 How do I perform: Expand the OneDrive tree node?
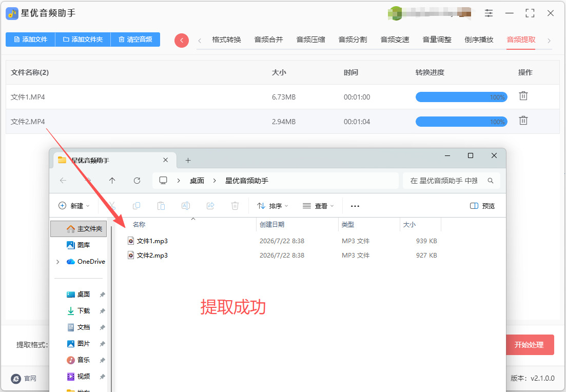click(x=58, y=262)
